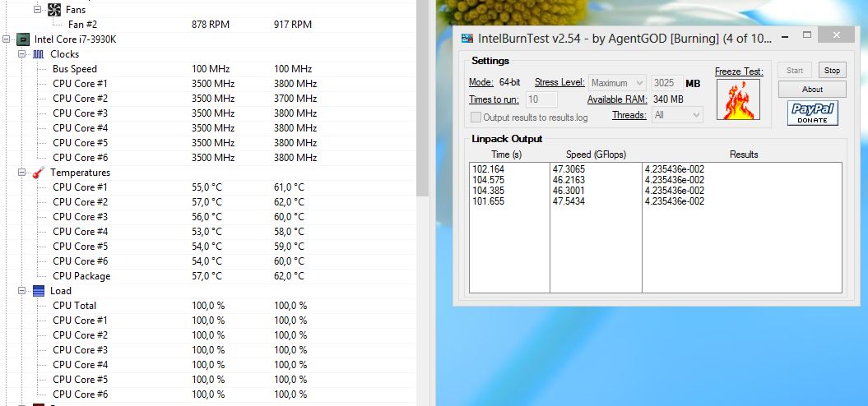Open the Threads dropdown
The width and height of the screenshot is (868, 406).
pos(678,115)
